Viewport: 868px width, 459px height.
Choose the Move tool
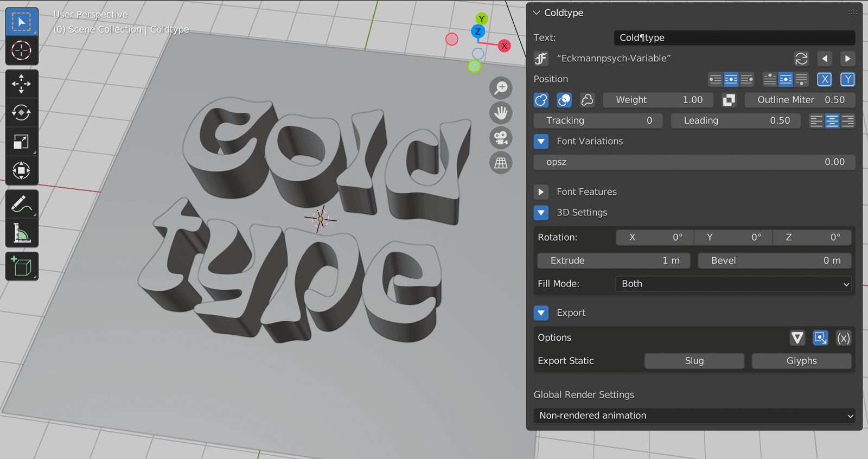click(22, 84)
